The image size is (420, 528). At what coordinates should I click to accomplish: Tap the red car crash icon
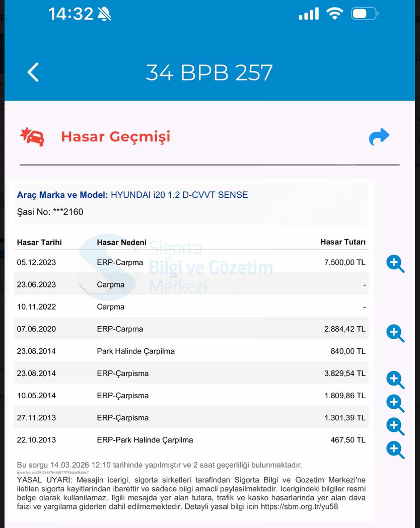(32, 137)
